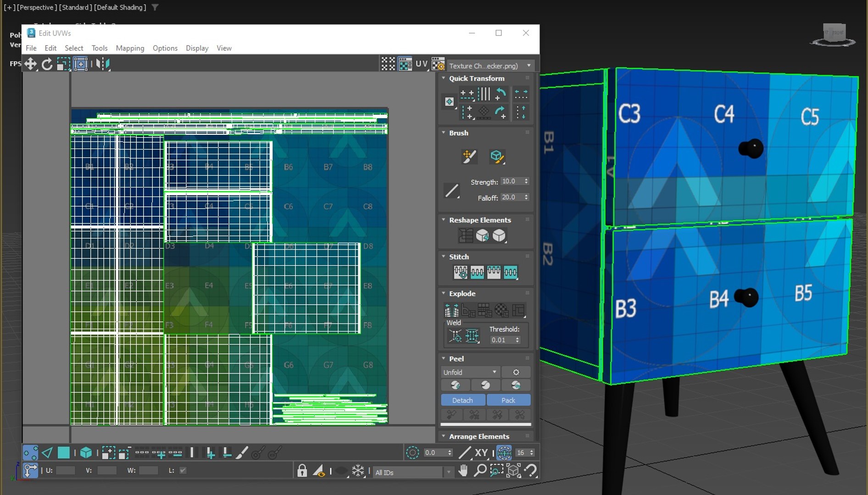
Task: Select the Zoom magnifier tool
Action: (x=480, y=470)
